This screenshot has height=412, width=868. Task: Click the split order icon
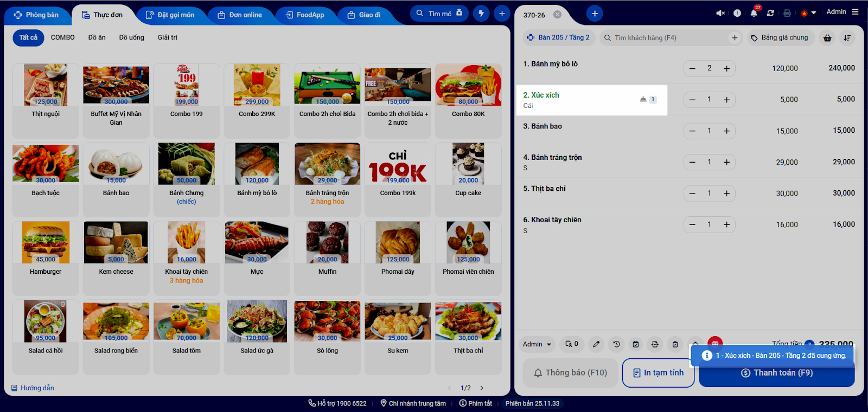[x=655, y=344]
